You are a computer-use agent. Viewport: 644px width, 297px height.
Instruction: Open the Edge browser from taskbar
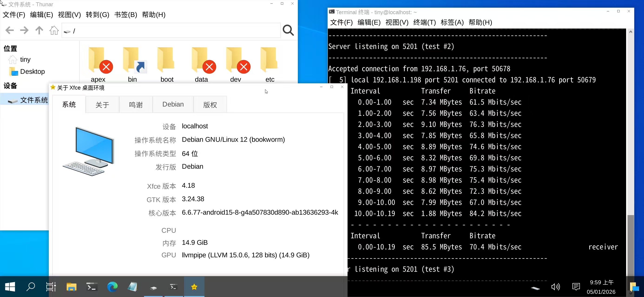click(112, 287)
